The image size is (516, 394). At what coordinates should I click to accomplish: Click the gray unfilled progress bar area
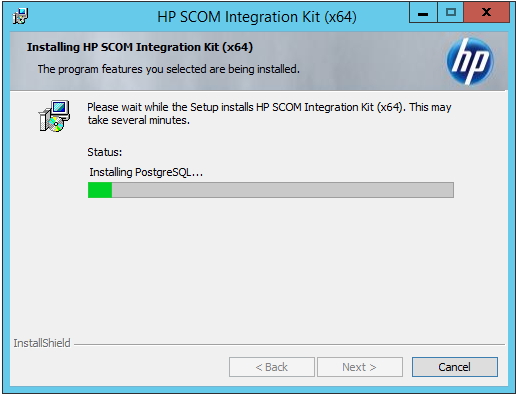283,190
